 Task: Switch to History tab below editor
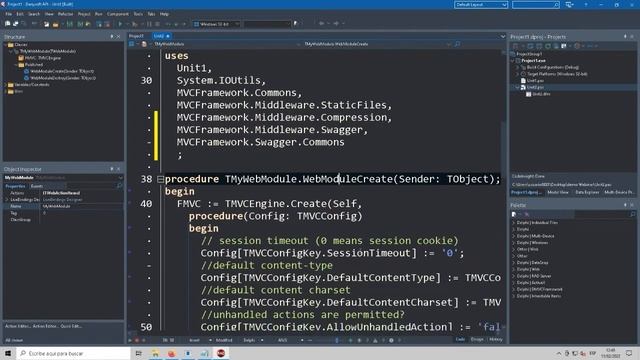pos(496,340)
